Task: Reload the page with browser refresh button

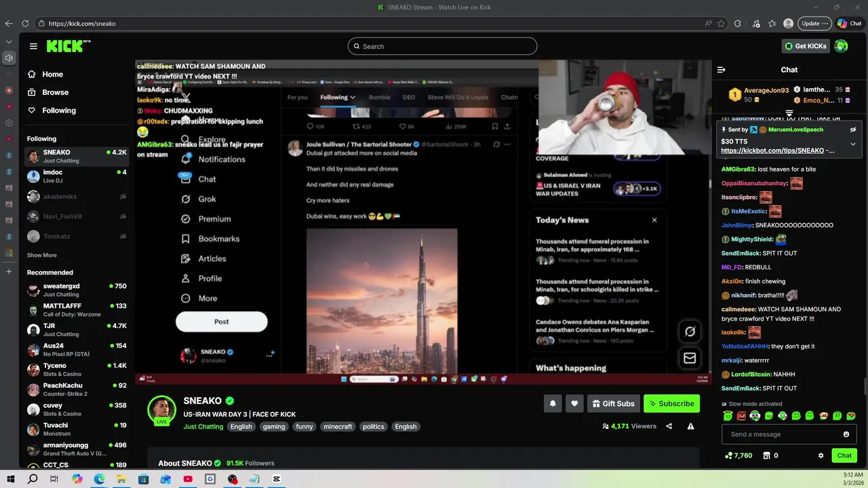Action: coord(25,23)
